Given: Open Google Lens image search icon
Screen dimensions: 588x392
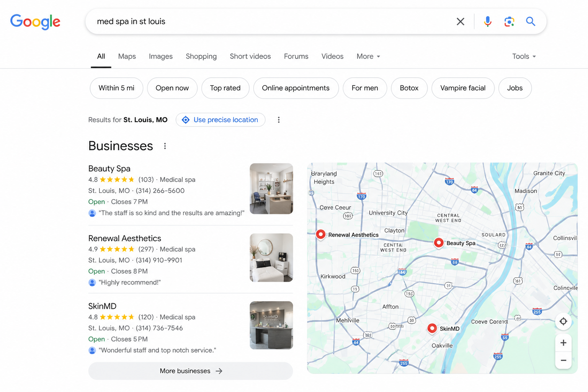Looking at the screenshot, I should tap(509, 21).
